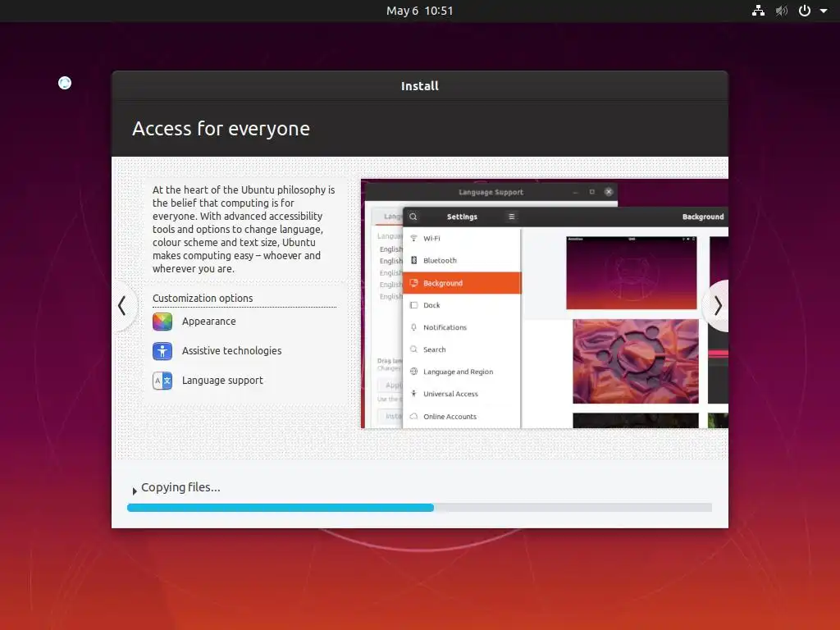The height and width of the screenshot is (630, 840).
Task: Select Dock in the Settings sidebar preview
Action: click(x=462, y=305)
